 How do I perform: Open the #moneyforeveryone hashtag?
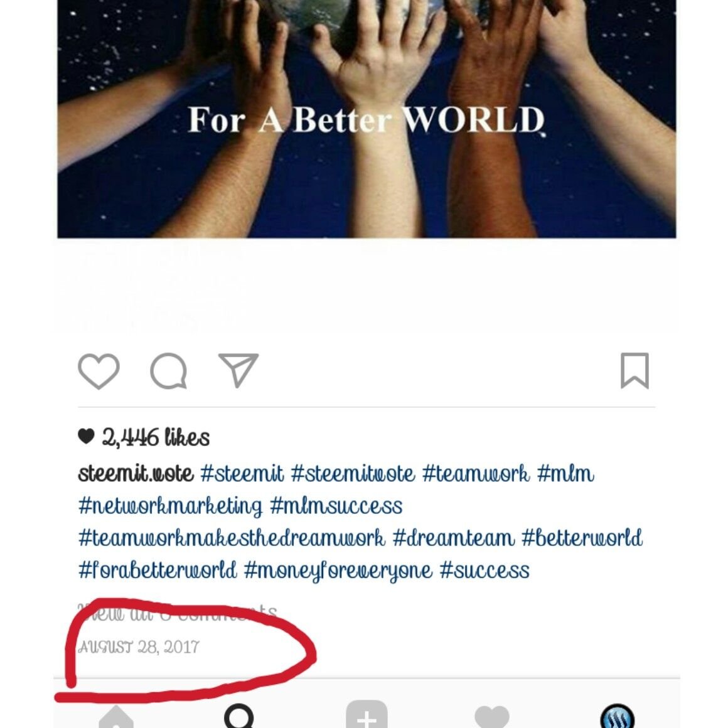[x=338, y=570]
